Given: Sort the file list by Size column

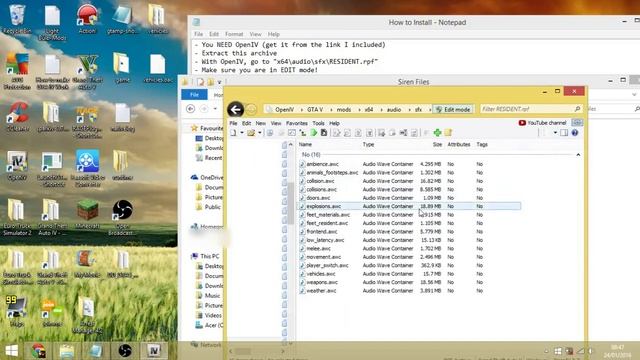Looking at the screenshot, I should (x=437, y=144).
